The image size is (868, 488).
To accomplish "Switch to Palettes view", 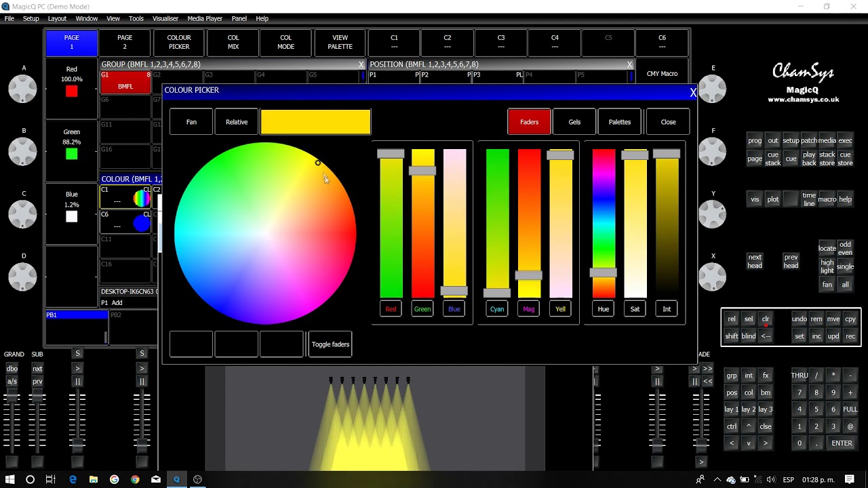I will (620, 122).
